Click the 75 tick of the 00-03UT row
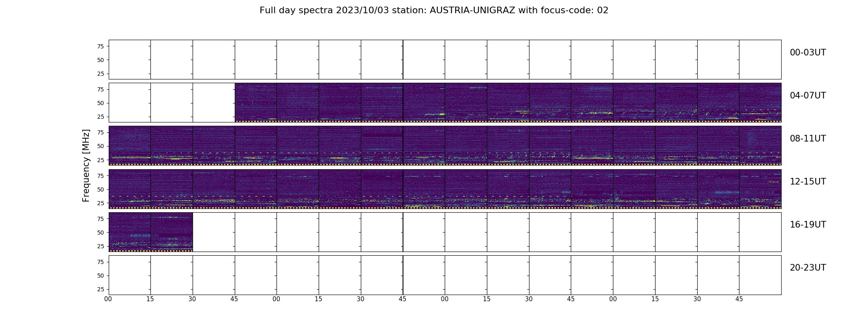This screenshot has height=331, width=868. 100,46
